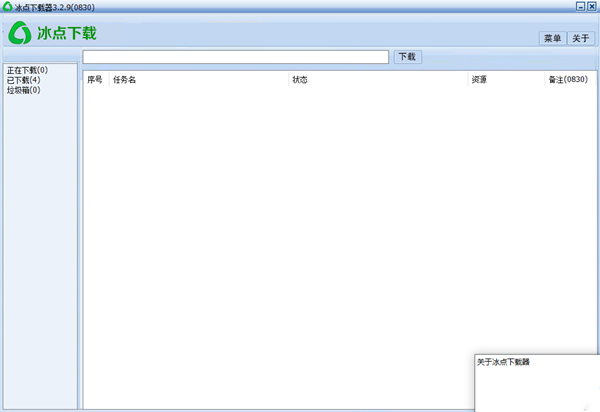Screen dimensions: 600x412
Task: Click the 关于冰点下载器 popup text
Action: 503,362
